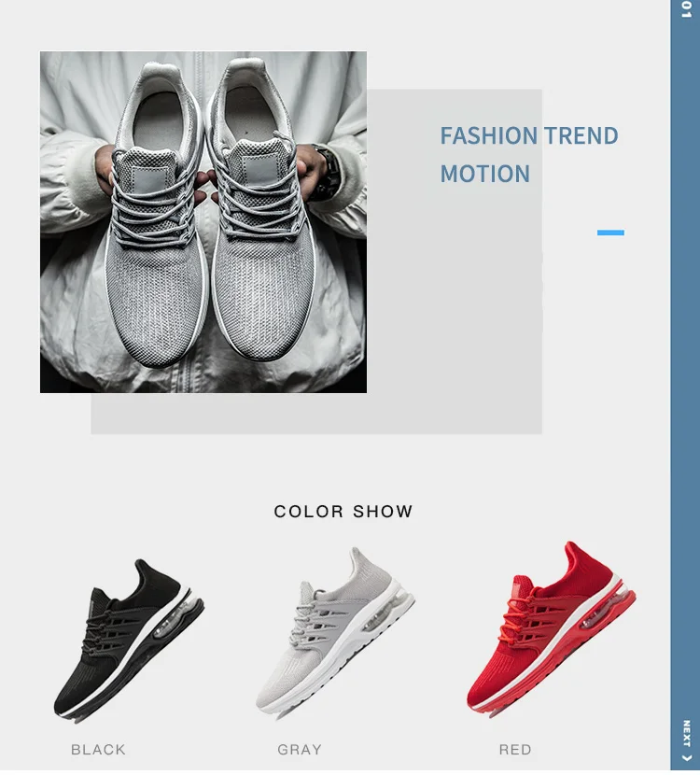Click the RED color label
This screenshot has height=775, width=700.
pyautogui.click(x=515, y=749)
